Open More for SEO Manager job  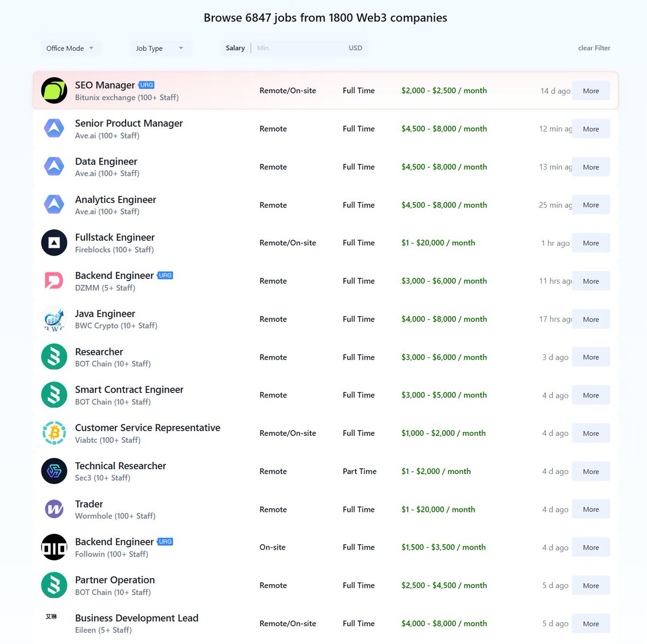(591, 91)
